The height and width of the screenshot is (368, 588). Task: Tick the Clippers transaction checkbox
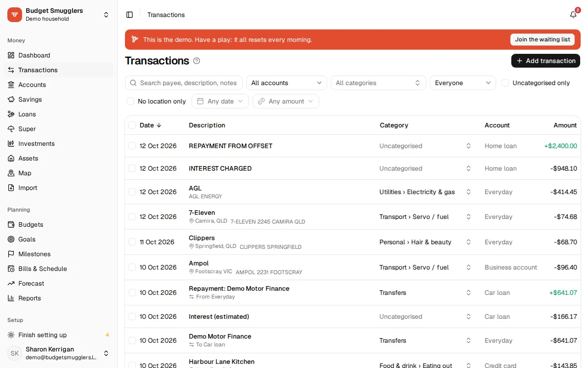pos(132,242)
